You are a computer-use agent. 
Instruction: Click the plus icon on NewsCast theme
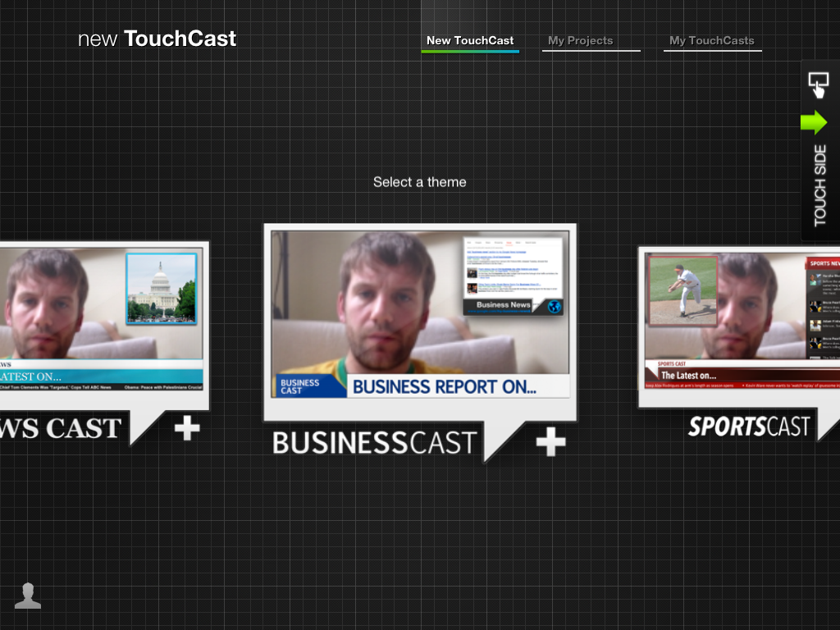pos(187,427)
